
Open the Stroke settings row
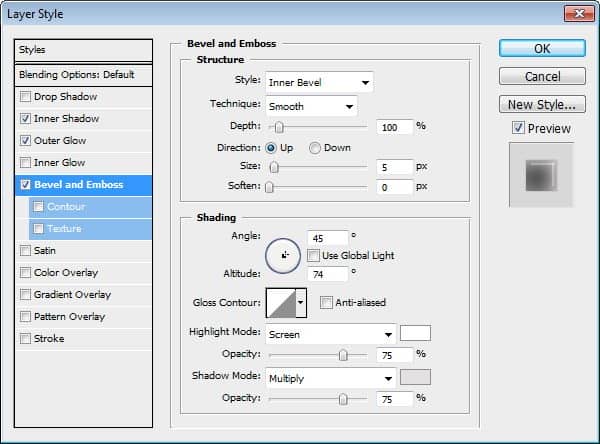pos(83,339)
